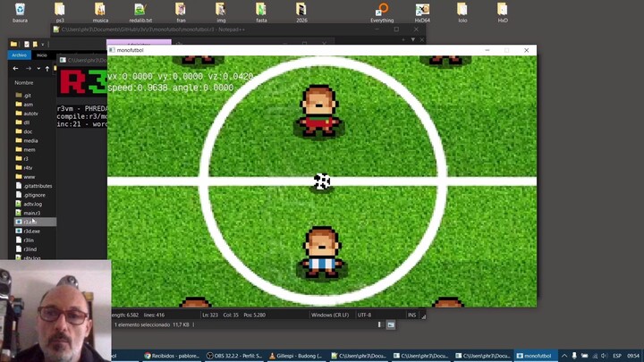Select the asm folder
This screenshot has width=644, height=362.
(28, 105)
